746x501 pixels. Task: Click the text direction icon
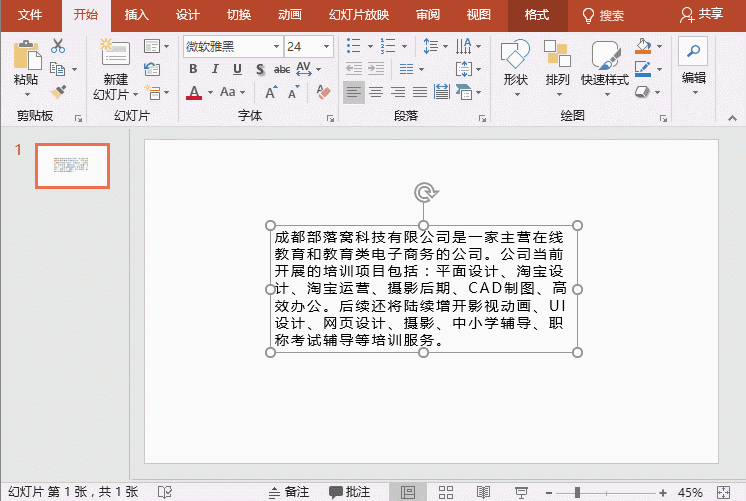(463, 46)
